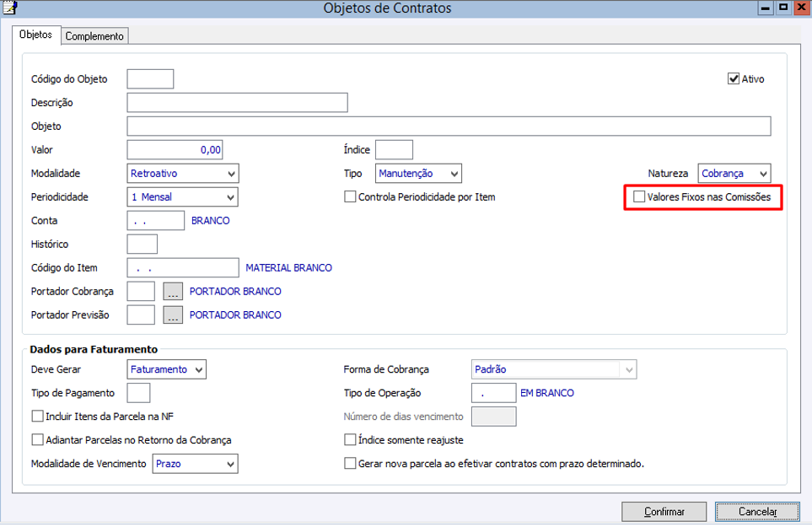
Task: Open the Deve Gerar dropdown
Action: click(198, 369)
